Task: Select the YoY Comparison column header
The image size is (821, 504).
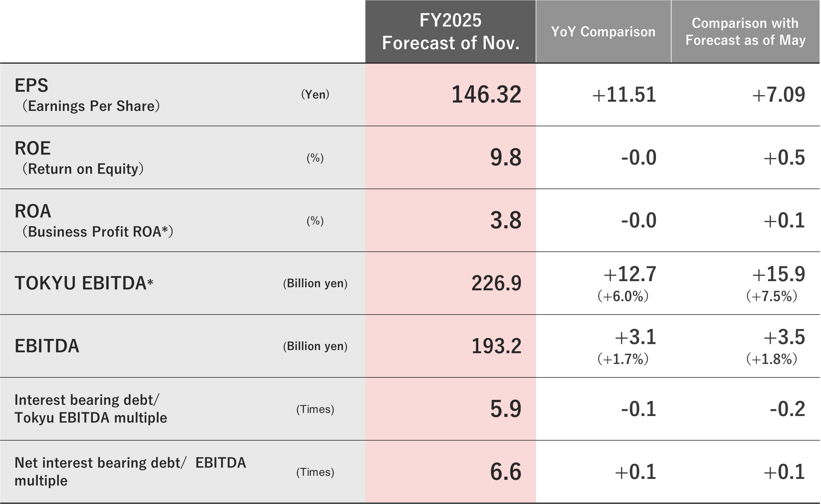Action: 603,32
